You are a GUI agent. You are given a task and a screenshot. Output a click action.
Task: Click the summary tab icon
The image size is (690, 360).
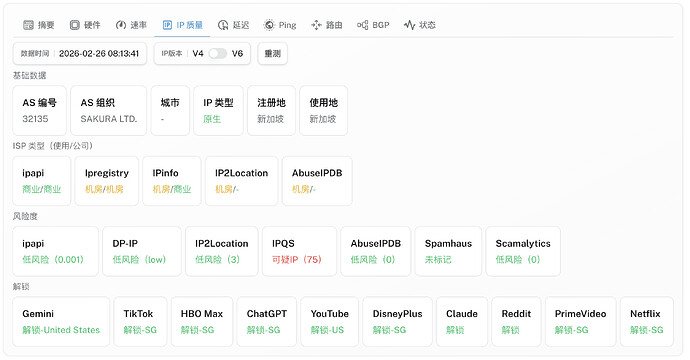(x=28, y=25)
